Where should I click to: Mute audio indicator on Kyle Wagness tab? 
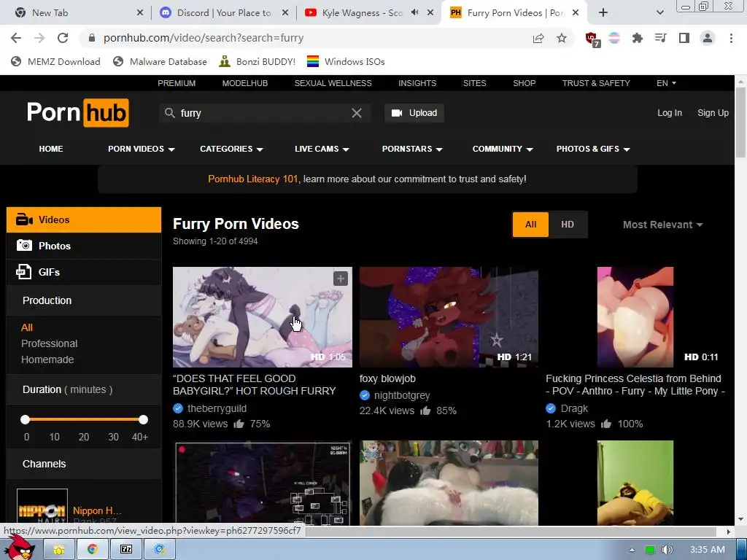click(x=415, y=12)
